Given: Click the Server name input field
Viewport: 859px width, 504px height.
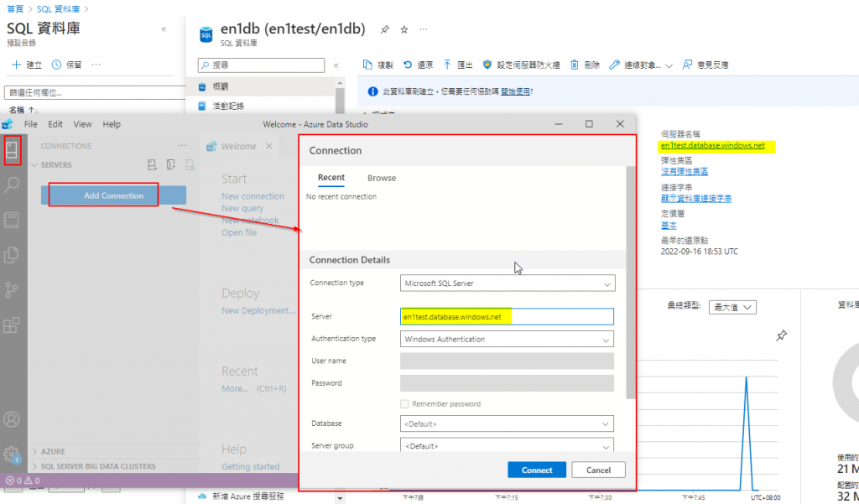Looking at the screenshot, I should [x=507, y=317].
